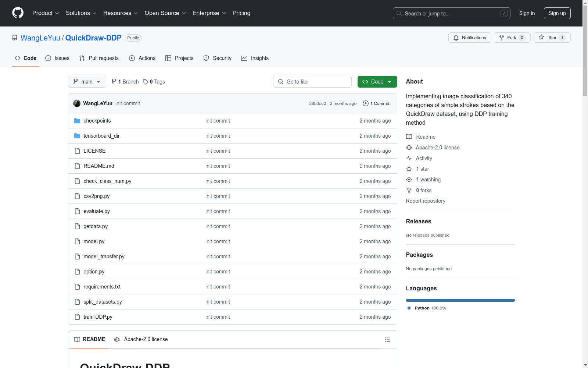Screen dimensions: 588x368
Task: Click the evaluate.py file icon
Action: point(77,211)
